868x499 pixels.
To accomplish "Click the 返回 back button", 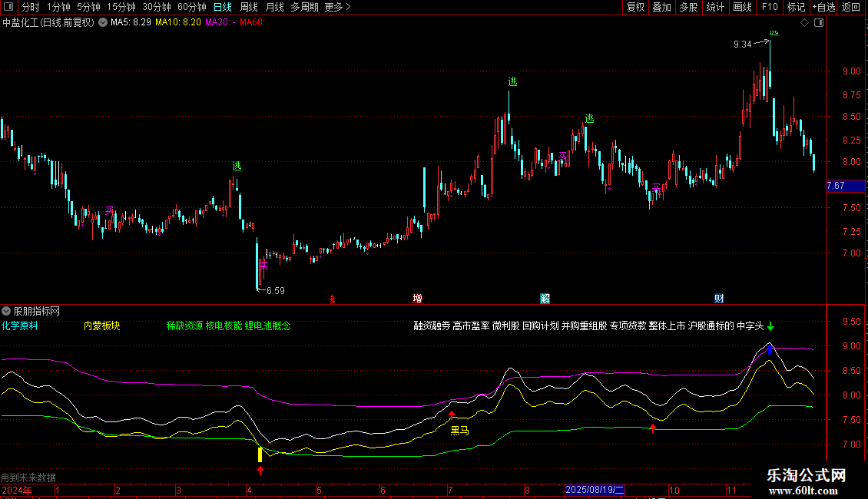I will tap(851, 7).
